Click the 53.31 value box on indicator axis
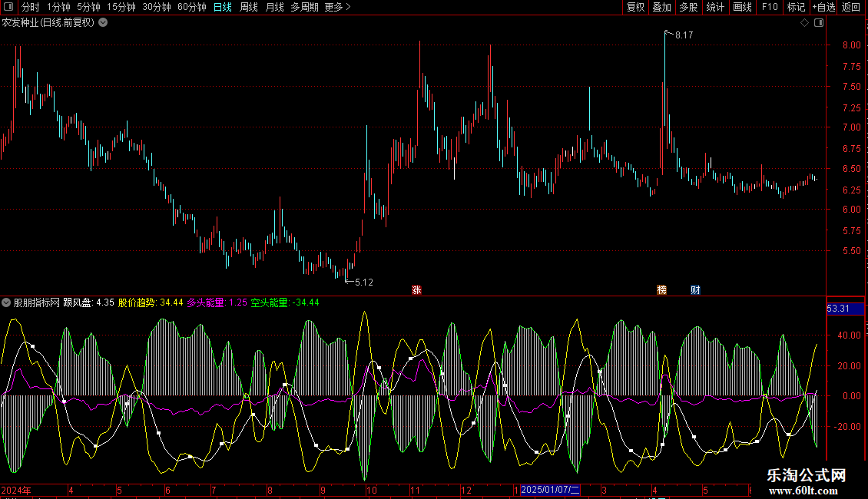868x499 pixels. (x=845, y=309)
